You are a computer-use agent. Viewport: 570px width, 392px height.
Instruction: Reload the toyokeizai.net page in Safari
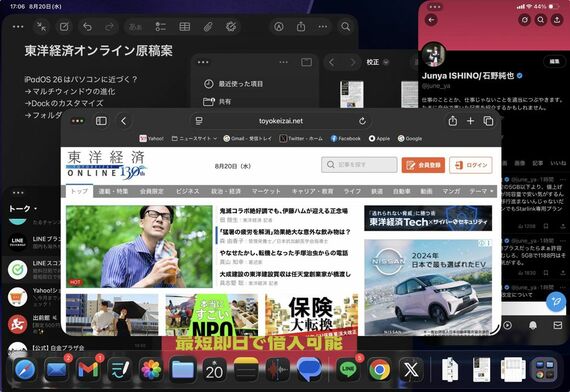coord(362,121)
